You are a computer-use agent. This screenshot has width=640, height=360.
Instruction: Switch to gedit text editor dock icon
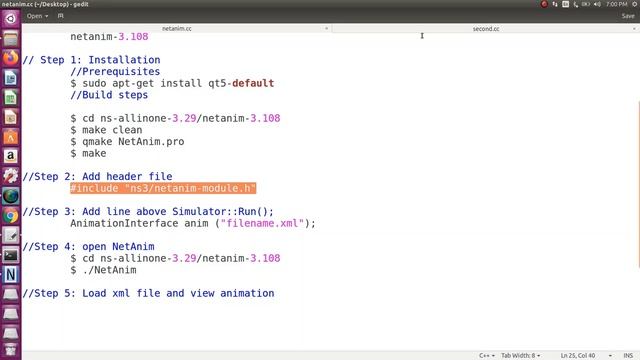click(11, 235)
